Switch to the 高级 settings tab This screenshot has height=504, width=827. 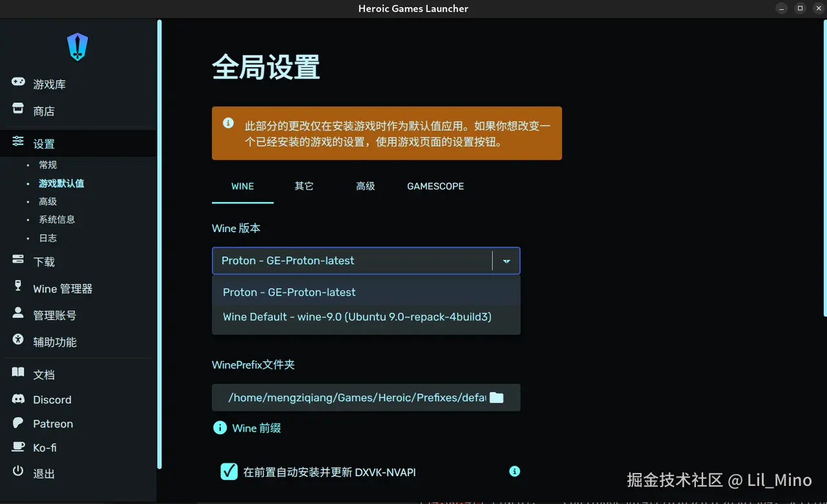[365, 186]
